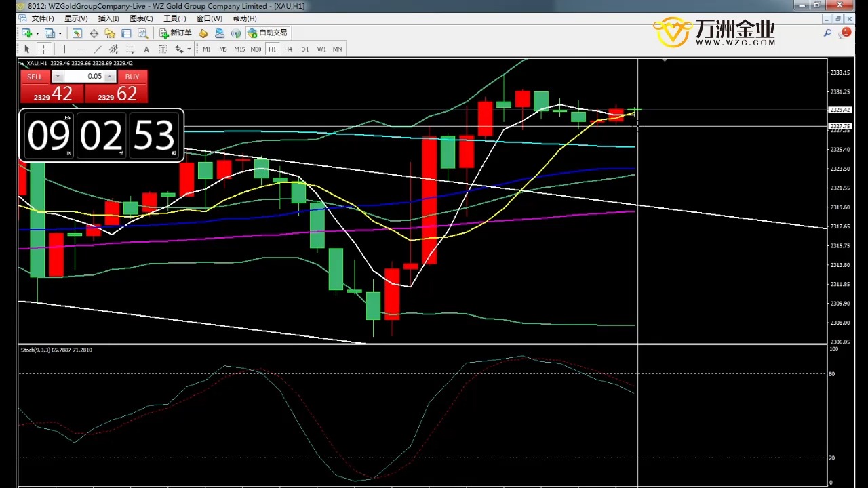The width and height of the screenshot is (868, 488).
Task: Click the 2329.42 current price label
Action: (840, 110)
